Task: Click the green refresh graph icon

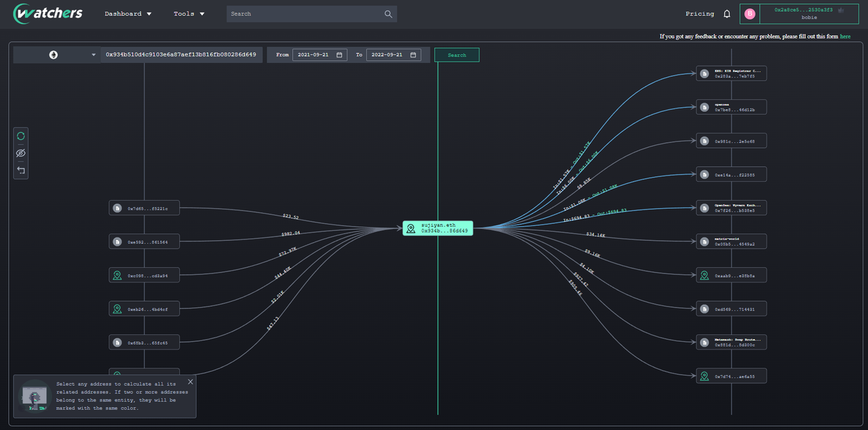Action: [21, 136]
